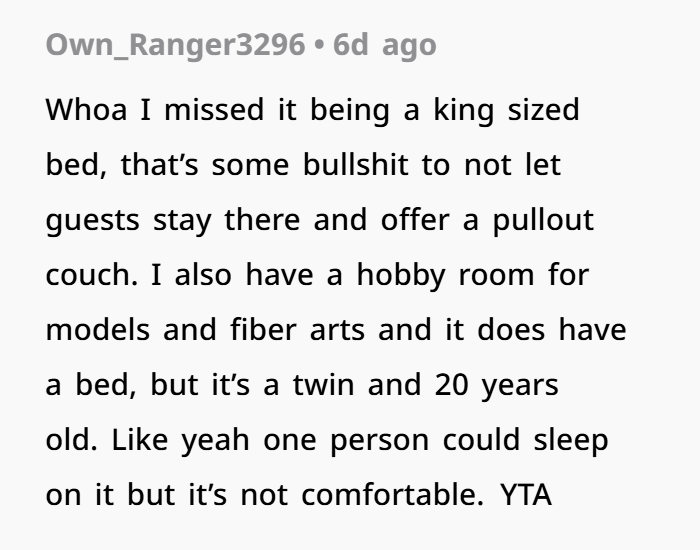Click the YTA verdict at comment end
The width and height of the screenshot is (700, 550).
pos(526,495)
